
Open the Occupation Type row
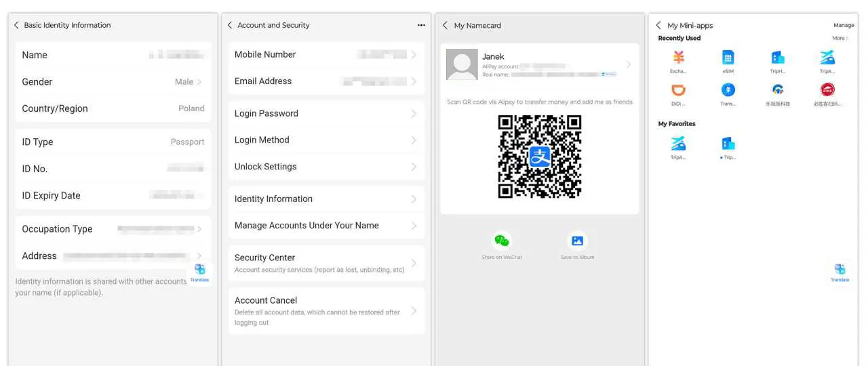113,229
